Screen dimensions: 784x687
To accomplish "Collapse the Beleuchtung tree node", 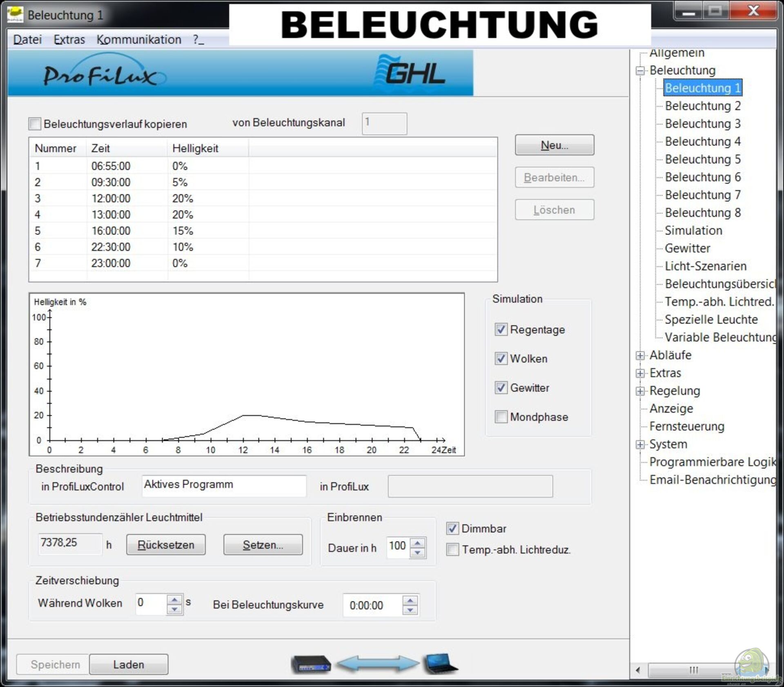I will (x=640, y=71).
